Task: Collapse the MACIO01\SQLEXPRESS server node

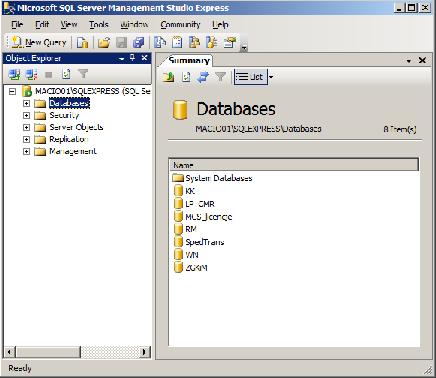Action: [x=13, y=91]
